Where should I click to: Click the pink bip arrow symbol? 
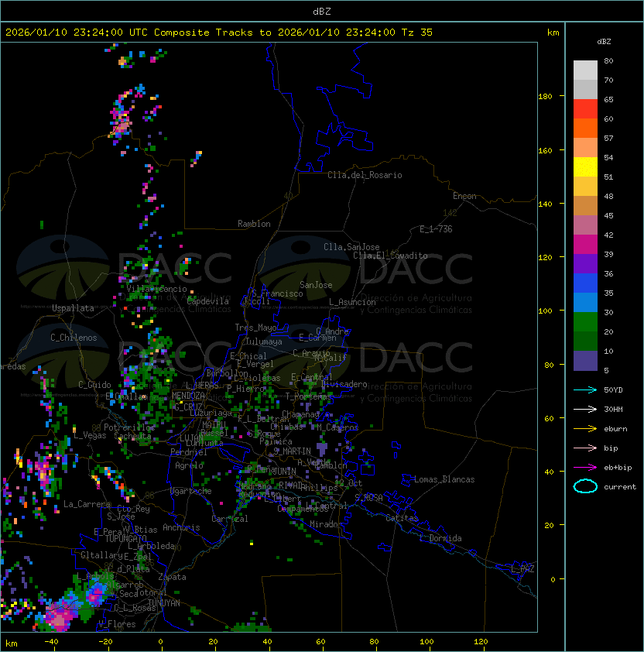pos(585,448)
